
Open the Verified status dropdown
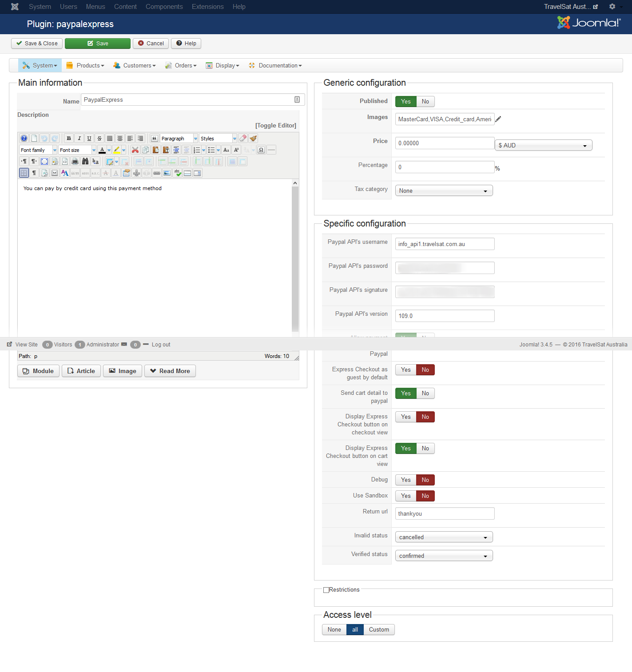click(x=444, y=556)
